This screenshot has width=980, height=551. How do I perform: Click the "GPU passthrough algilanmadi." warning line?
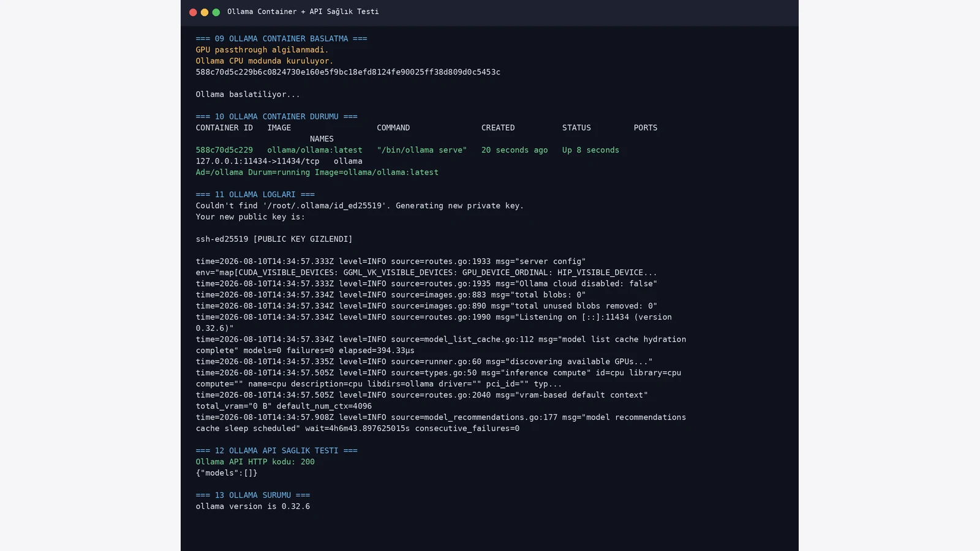coord(262,50)
